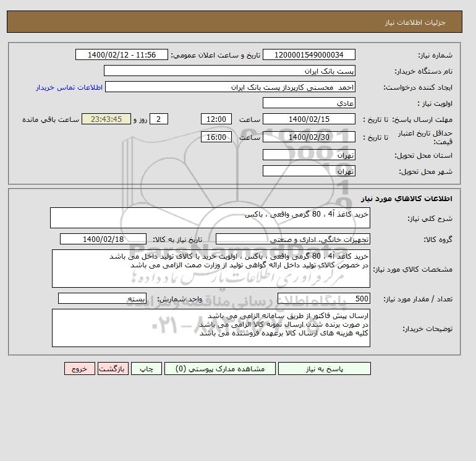Click the گروه کالا label
The width and height of the screenshot is (476, 461).
[438, 239]
